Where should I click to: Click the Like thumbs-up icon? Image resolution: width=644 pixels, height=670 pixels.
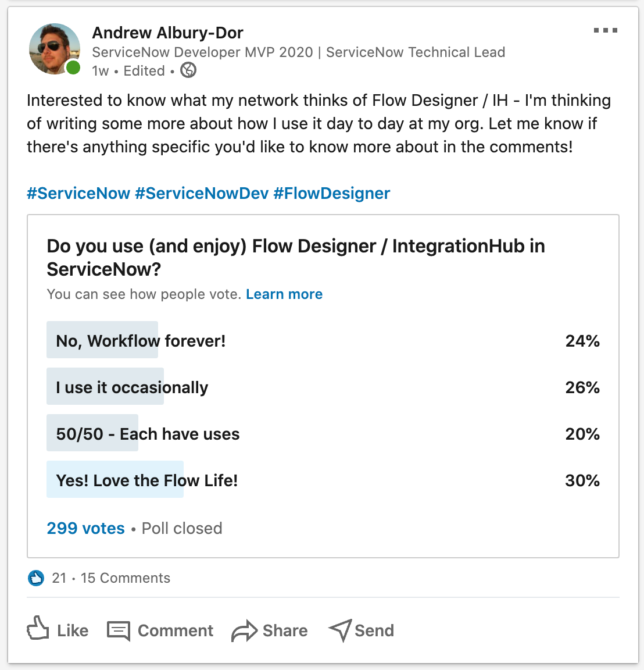38,628
